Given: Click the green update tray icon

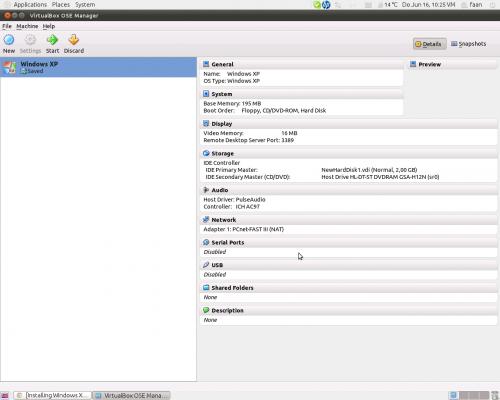Looking at the screenshot, I should [317, 5].
